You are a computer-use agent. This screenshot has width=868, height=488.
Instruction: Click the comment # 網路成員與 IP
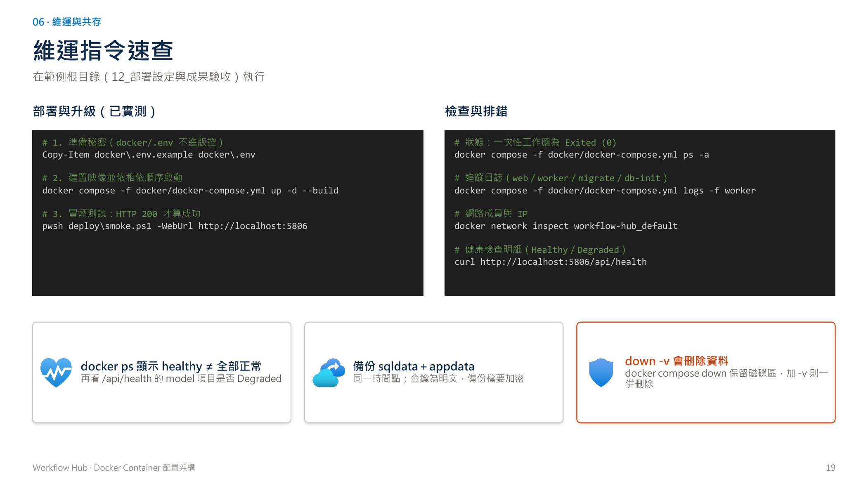[491, 214]
